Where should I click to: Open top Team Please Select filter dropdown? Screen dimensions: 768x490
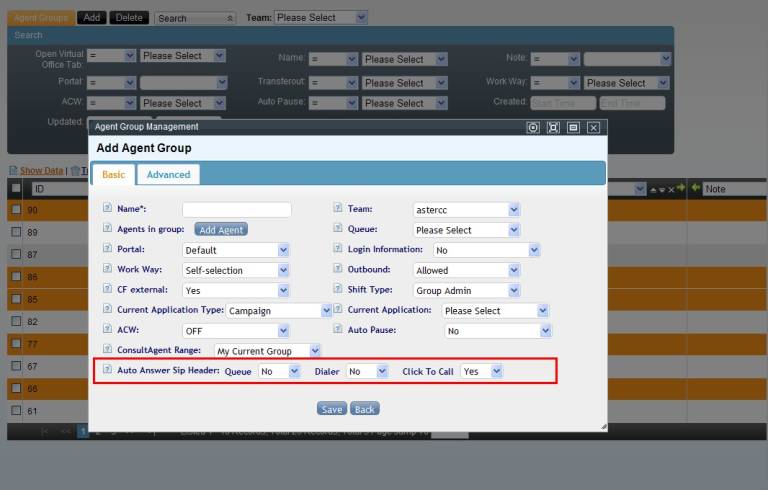point(321,18)
